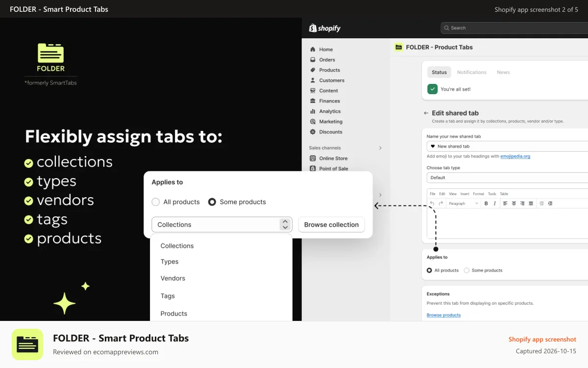Open the Paragraph format dropdown

(x=464, y=203)
